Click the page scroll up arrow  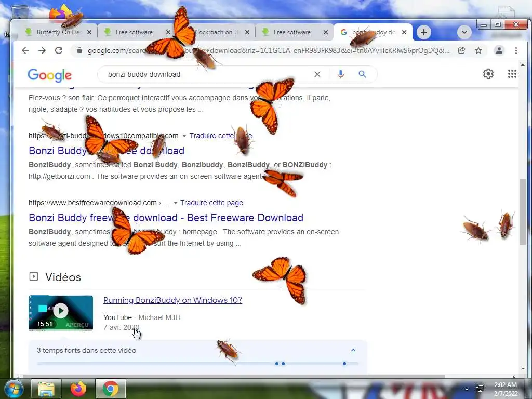coord(523,65)
